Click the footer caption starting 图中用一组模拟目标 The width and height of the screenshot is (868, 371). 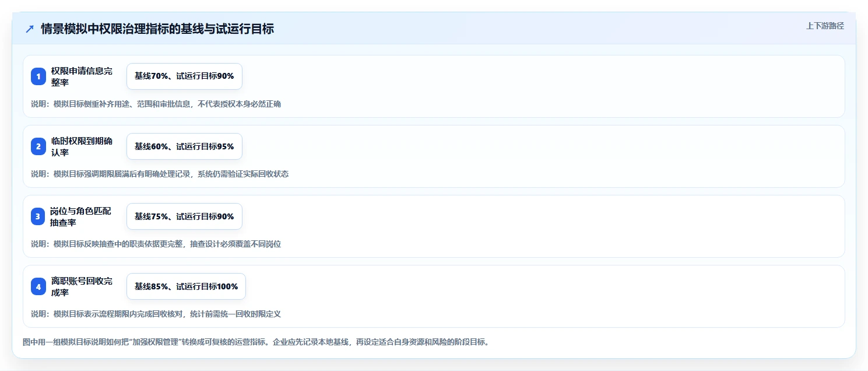(255, 342)
